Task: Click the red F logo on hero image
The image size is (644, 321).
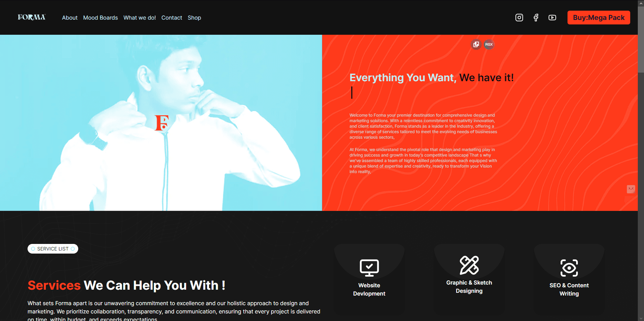Action: 162,123
